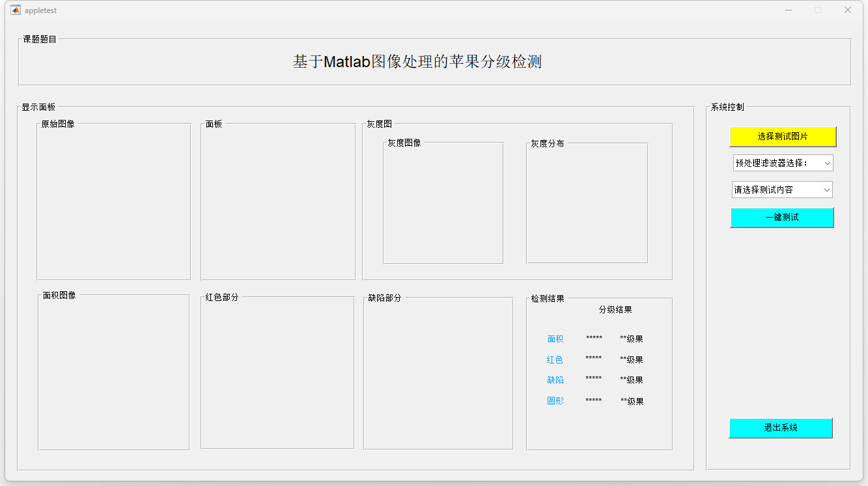Click the 分级结果 column header
Image resolution: width=868 pixels, height=486 pixels.
coord(615,309)
